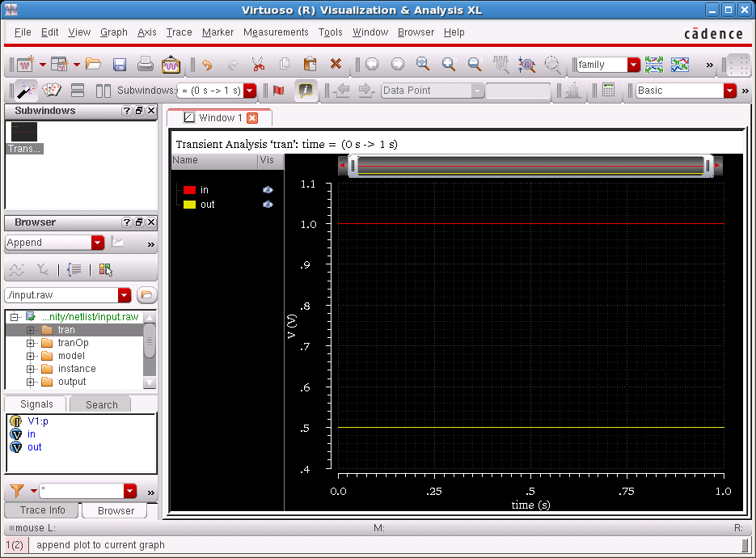This screenshot has width=756, height=558.
Task: Open the Measurements menu
Action: click(276, 32)
